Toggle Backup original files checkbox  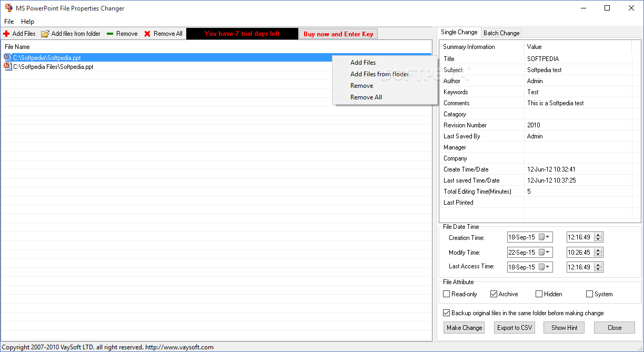click(447, 313)
